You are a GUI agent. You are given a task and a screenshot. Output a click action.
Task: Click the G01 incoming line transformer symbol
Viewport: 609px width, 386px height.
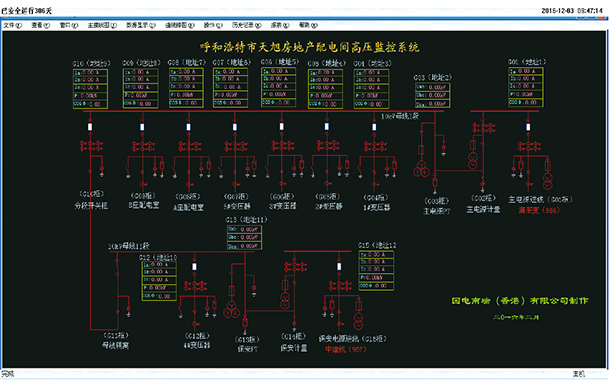tap(547, 181)
